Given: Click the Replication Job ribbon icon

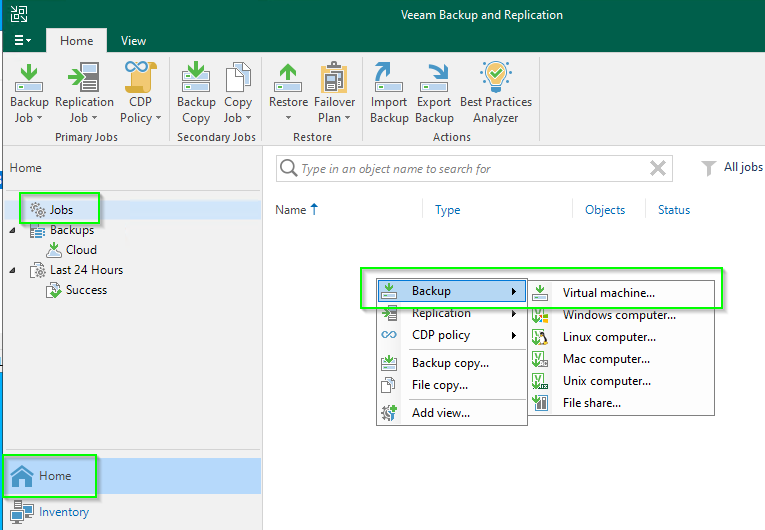Looking at the screenshot, I should [84, 77].
